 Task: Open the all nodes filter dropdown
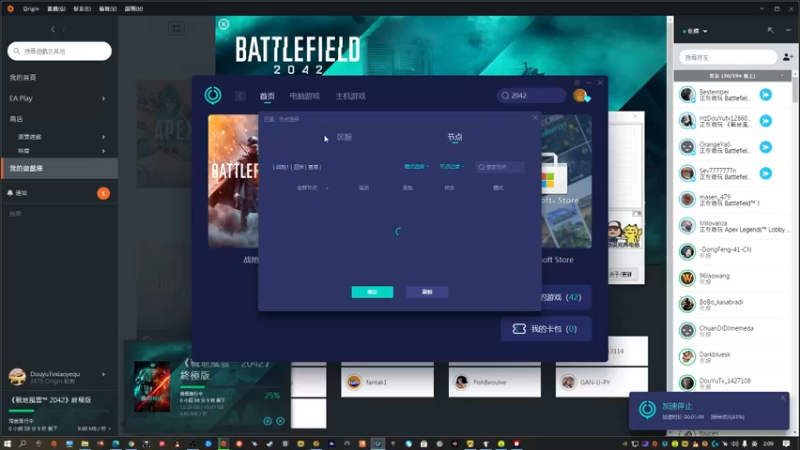tap(312, 188)
